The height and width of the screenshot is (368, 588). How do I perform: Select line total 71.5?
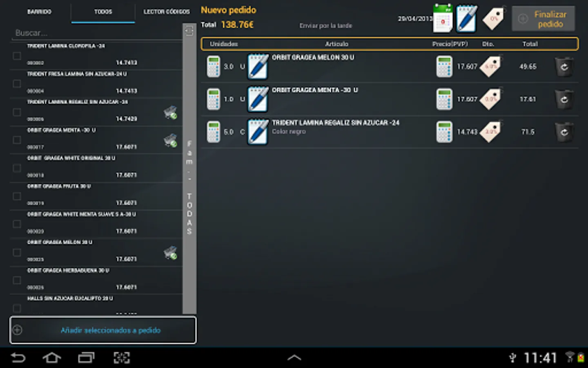point(528,132)
